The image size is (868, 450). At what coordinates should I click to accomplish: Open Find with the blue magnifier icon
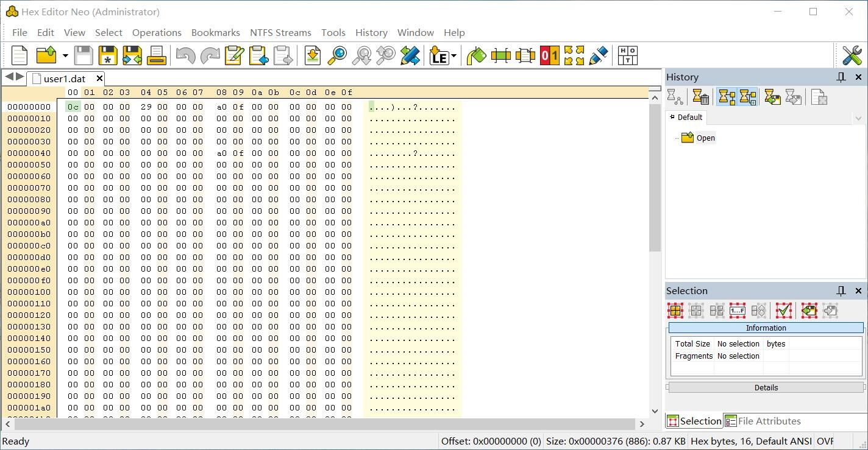click(337, 55)
